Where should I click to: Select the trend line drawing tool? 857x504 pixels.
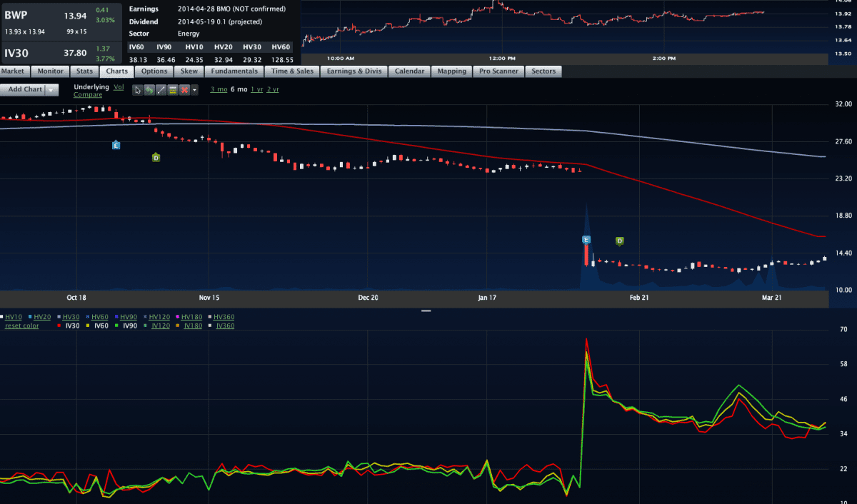coord(161,90)
